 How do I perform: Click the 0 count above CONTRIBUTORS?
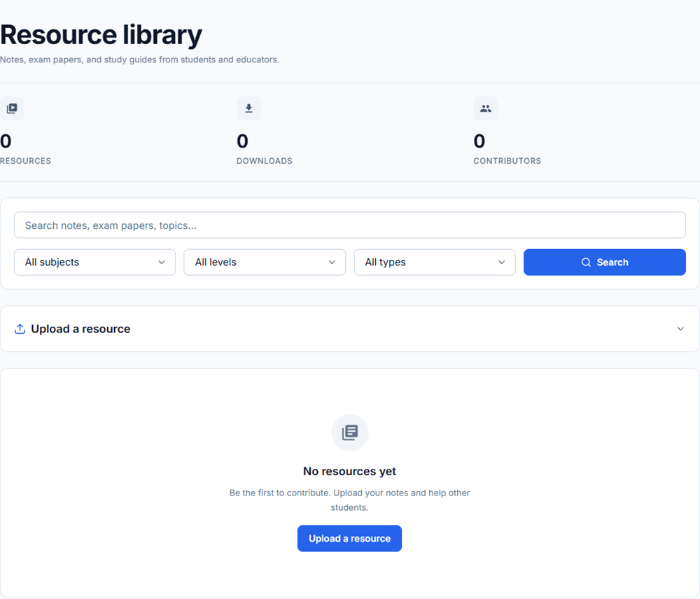pos(479,141)
